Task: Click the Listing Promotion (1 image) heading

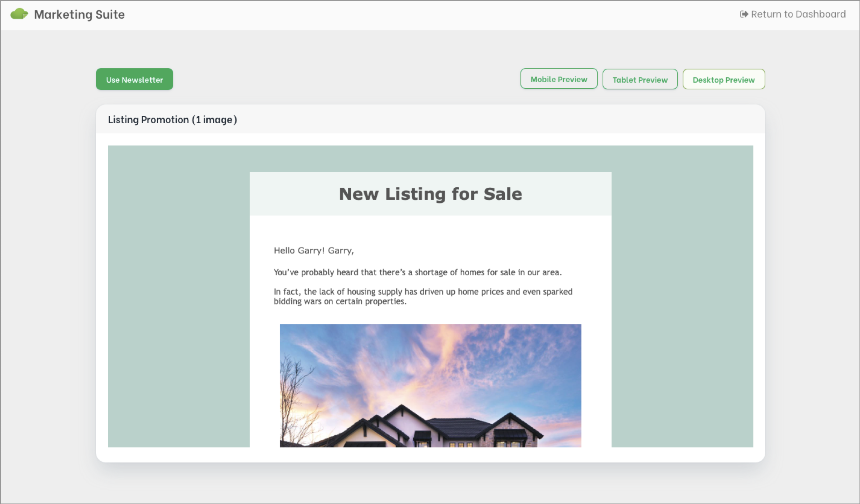Action: tap(172, 119)
